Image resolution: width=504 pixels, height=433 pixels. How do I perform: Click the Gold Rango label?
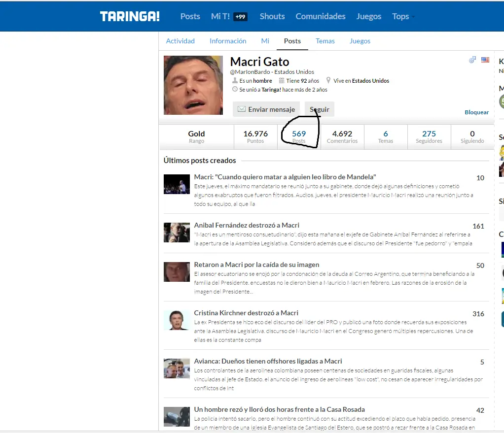click(x=196, y=137)
